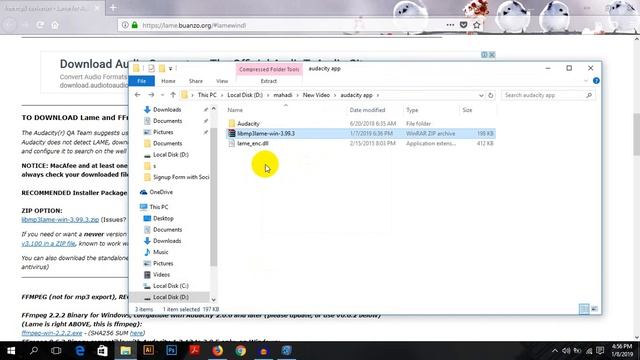Refresh the audacity app folder
The height and width of the screenshot is (360, 640).
tap(491, 95)
